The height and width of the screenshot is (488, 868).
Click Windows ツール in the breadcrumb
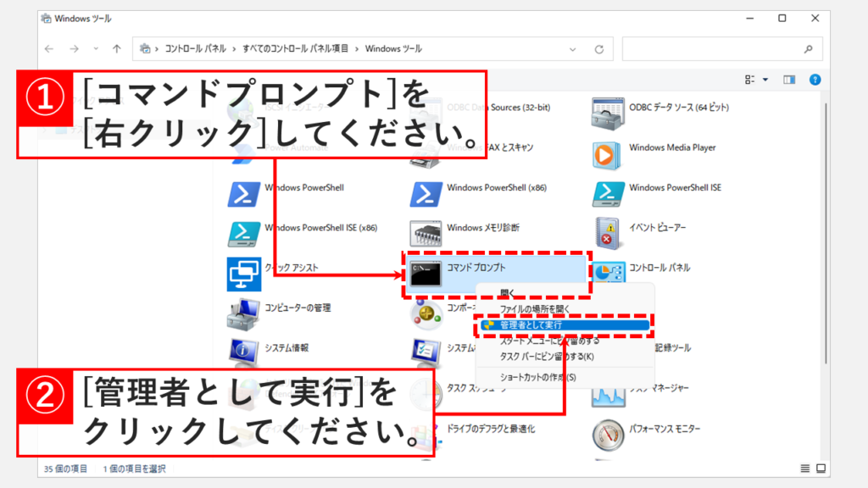(393, 48)
